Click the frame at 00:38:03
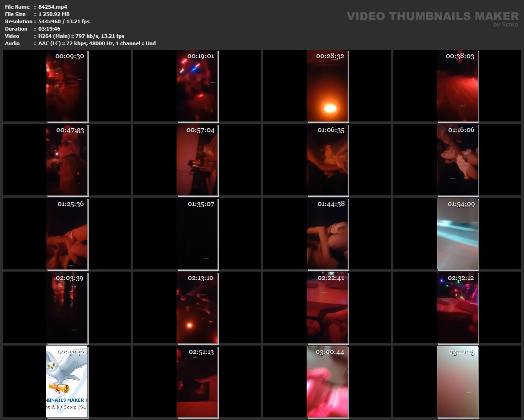524x420 pixels. [x=457, y=86]
